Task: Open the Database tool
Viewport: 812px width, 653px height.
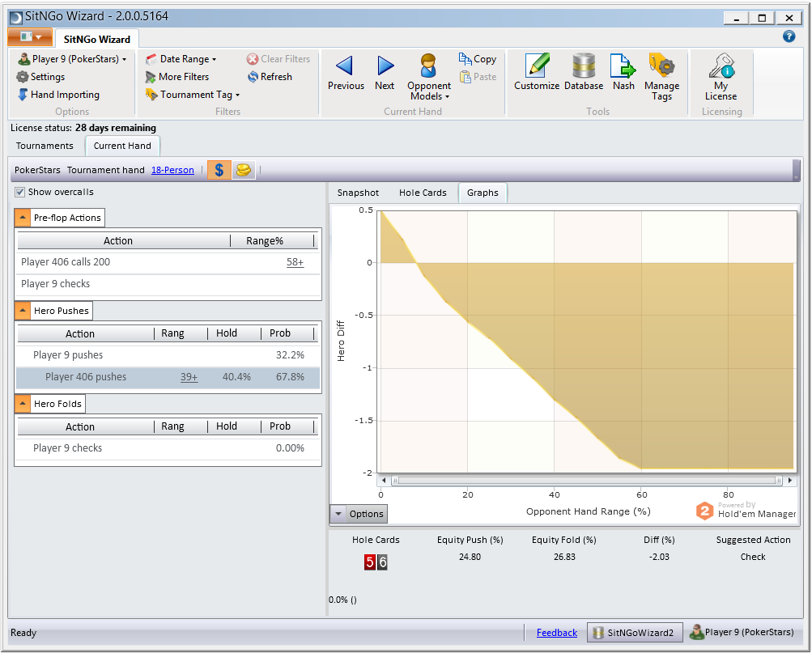Action: 583,66
